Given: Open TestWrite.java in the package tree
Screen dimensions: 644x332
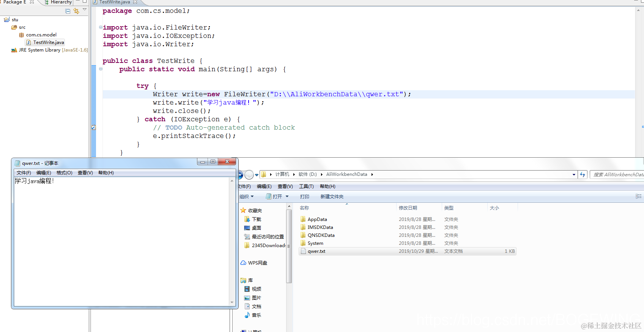Looking at the screenshot, I should (49, 42).
